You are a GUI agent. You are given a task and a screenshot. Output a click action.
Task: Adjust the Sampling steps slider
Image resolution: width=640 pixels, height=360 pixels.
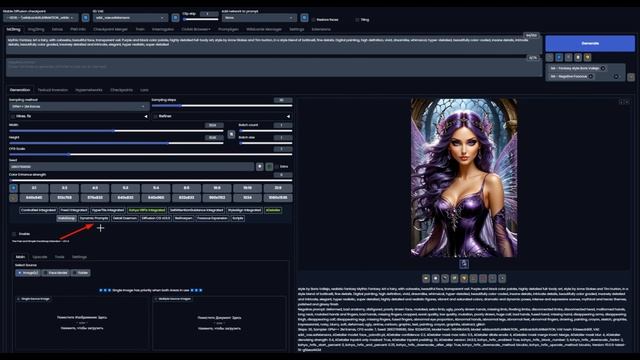[x=222, y=106]
